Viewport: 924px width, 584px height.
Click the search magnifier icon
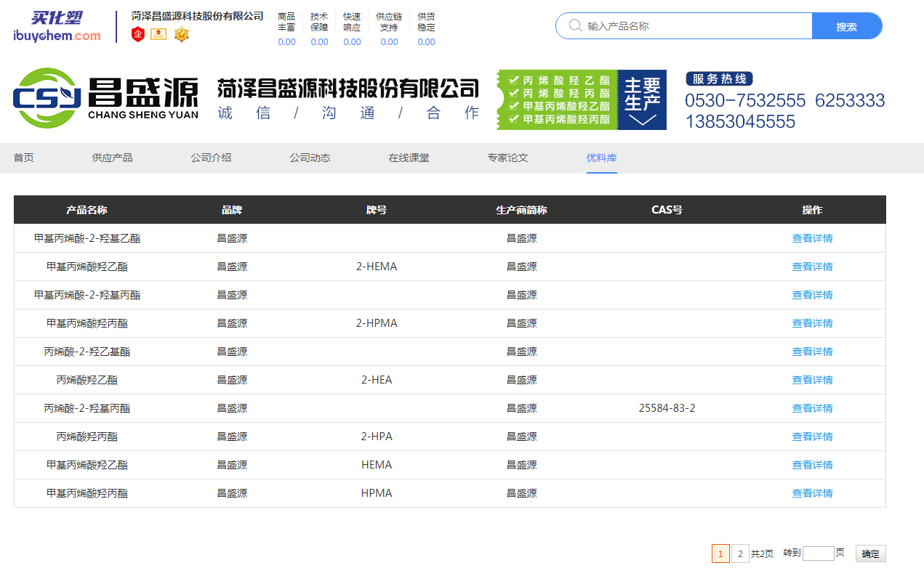(575, 25)
